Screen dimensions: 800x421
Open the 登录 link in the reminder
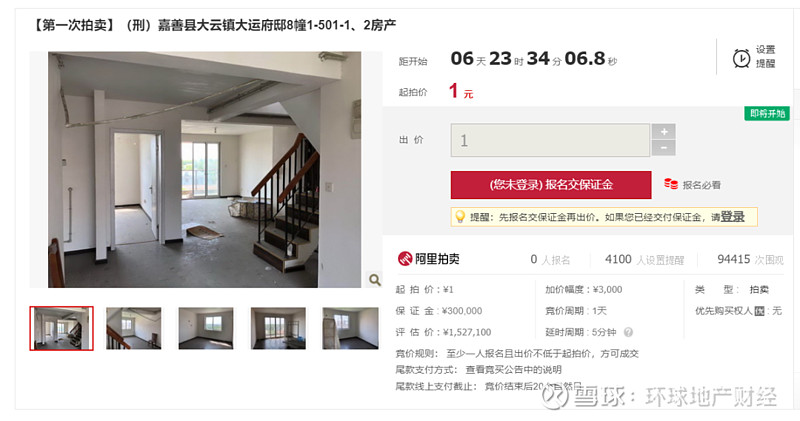[x=733, y=217]
